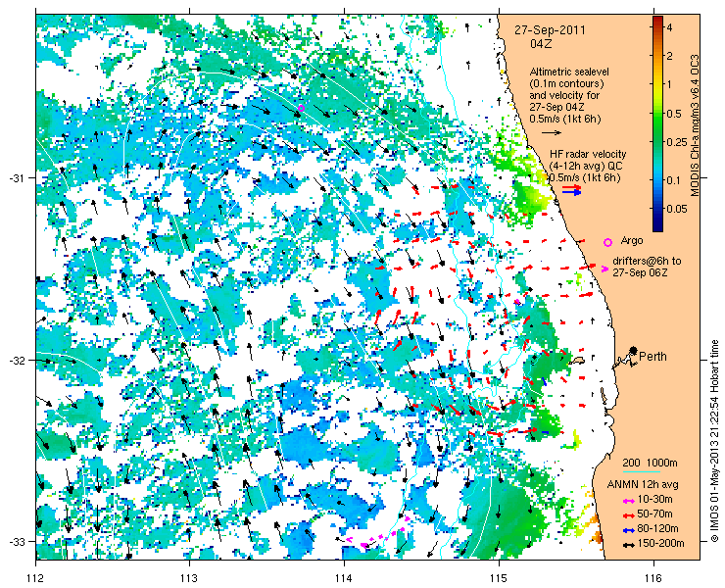Screen dimensions: 725x588
Task: Click the longitude axis label 116
Action: [x=653, y=578]
